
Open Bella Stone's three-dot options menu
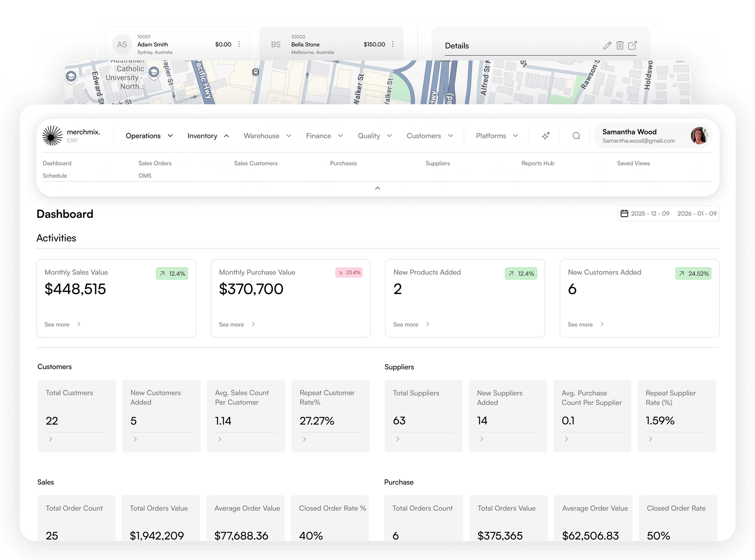coord(393,44)
